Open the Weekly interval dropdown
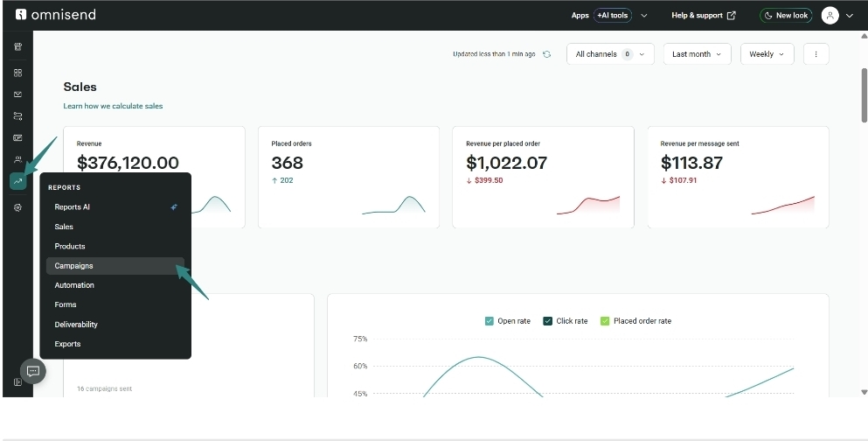Screen dimensions: 868x441 click(767, 54)
